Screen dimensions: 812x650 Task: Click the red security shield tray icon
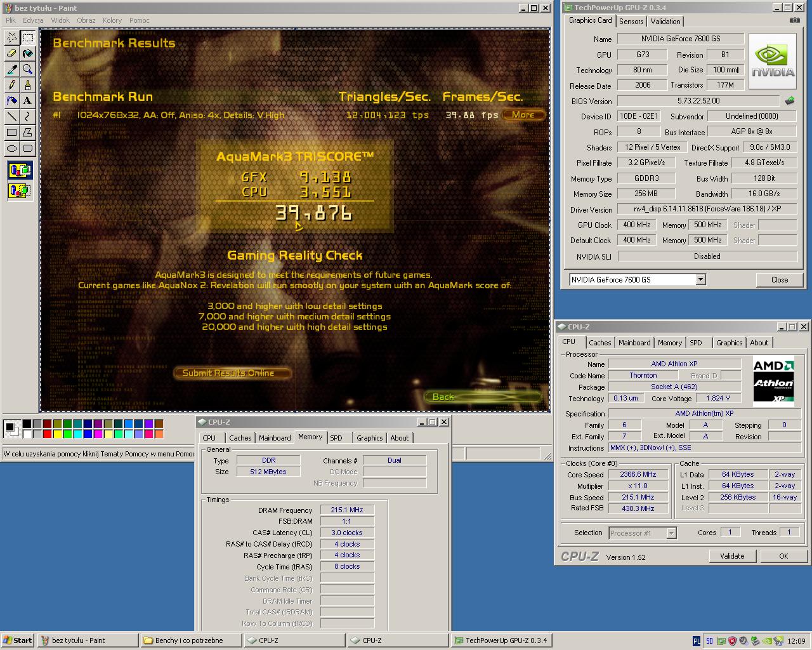click(731, 641)
